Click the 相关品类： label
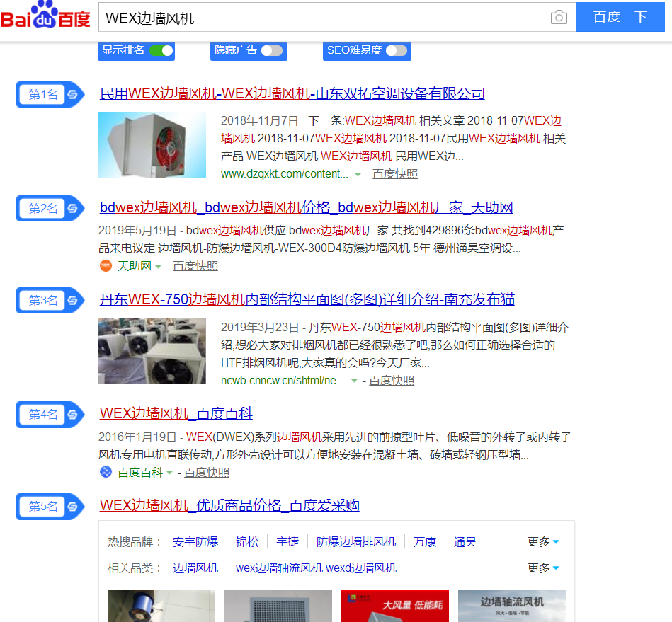 [x=134, y=568]
